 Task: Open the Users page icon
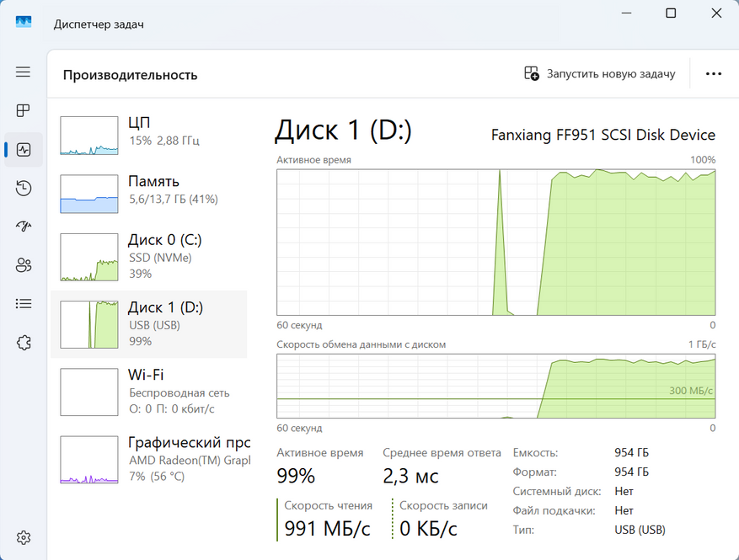pyautogui.click(x=23, y=265)
